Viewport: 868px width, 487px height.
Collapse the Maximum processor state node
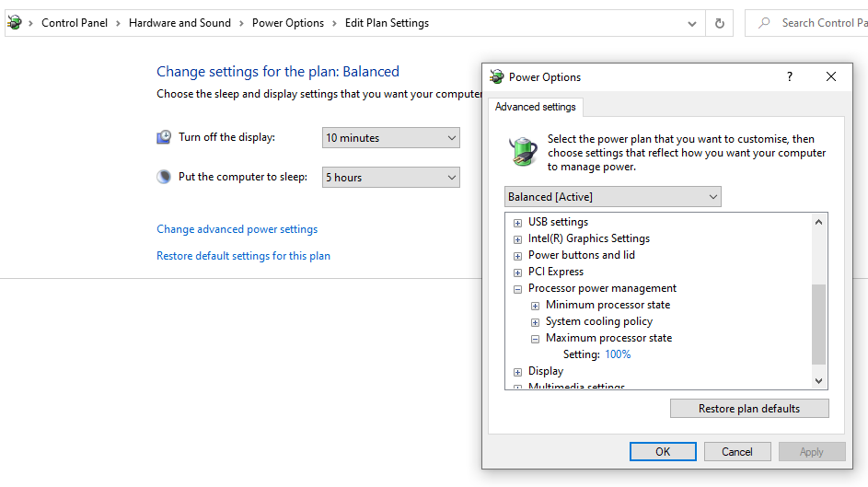tap(536, 339)
